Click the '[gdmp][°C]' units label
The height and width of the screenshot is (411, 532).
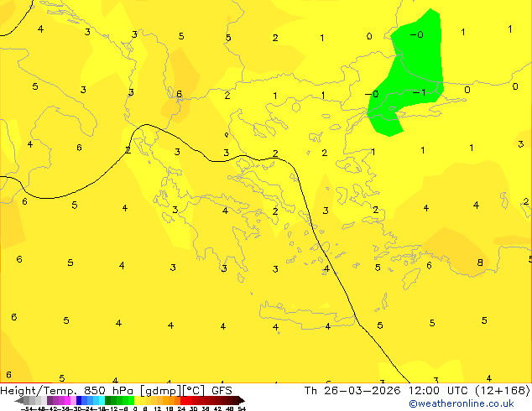(x=173, y=391)
